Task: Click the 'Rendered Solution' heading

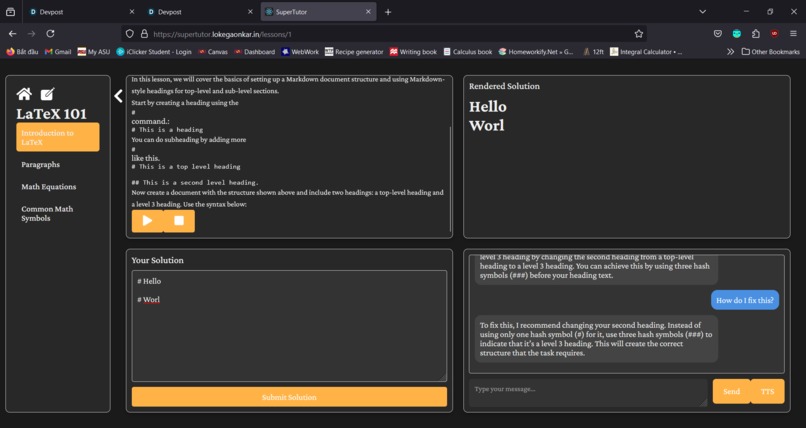Action: click(x=504, y=86)
